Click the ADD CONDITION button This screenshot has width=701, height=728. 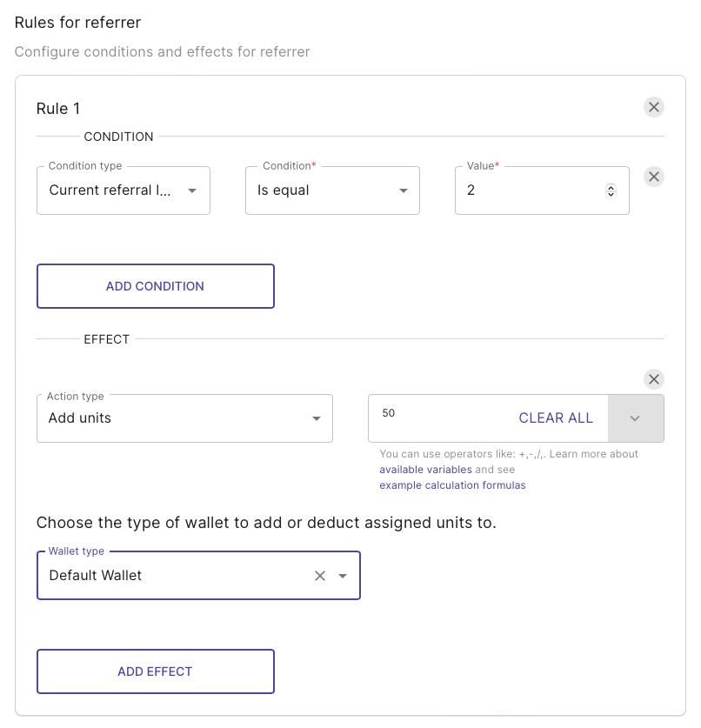[x=156, y=286]
